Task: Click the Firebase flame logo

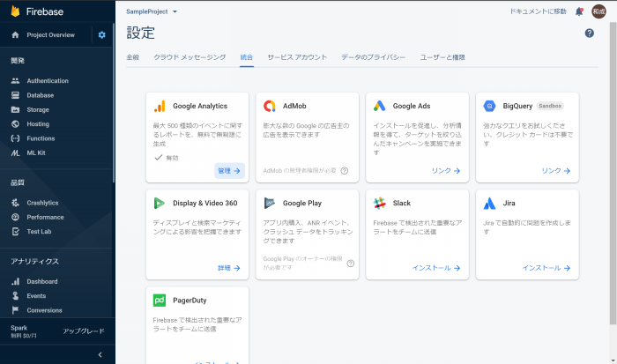Action: tap(15, 11)
